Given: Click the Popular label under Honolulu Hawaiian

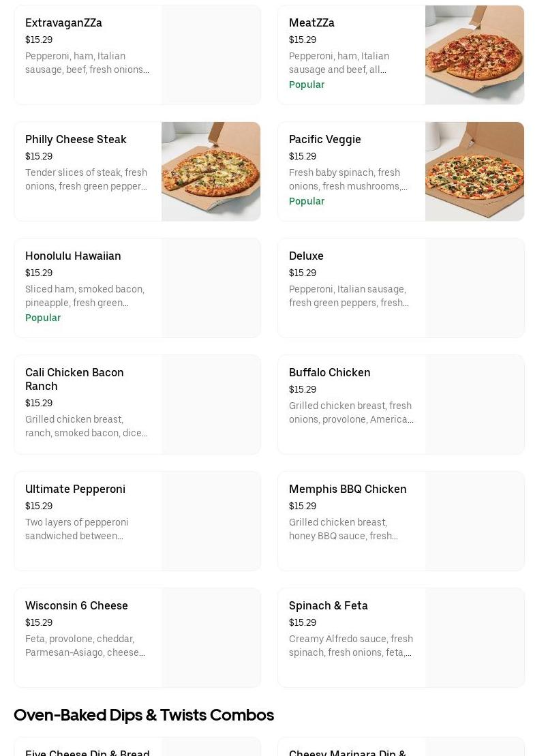Looking at the screenshot, I should pos(43,318).
